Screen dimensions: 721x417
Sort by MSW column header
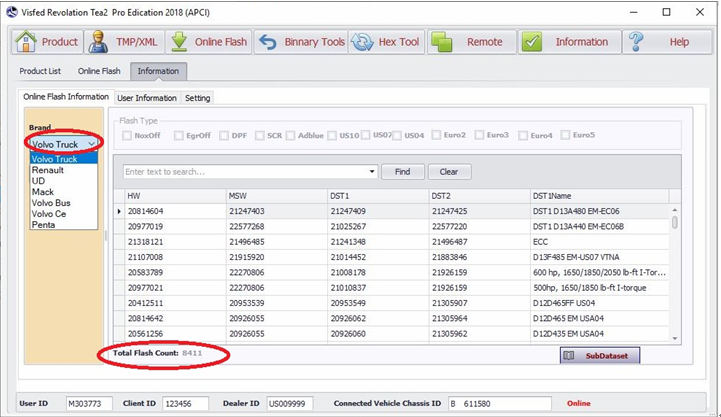point(277,196)
